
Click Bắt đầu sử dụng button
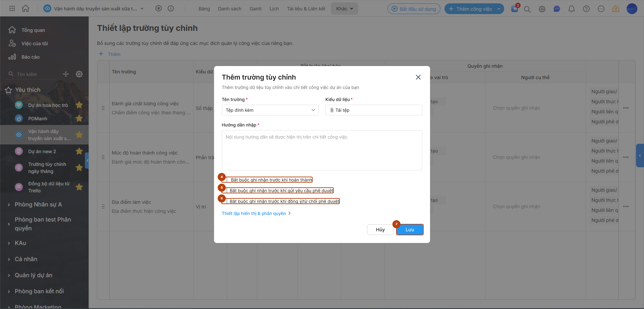tap(414, 9)
